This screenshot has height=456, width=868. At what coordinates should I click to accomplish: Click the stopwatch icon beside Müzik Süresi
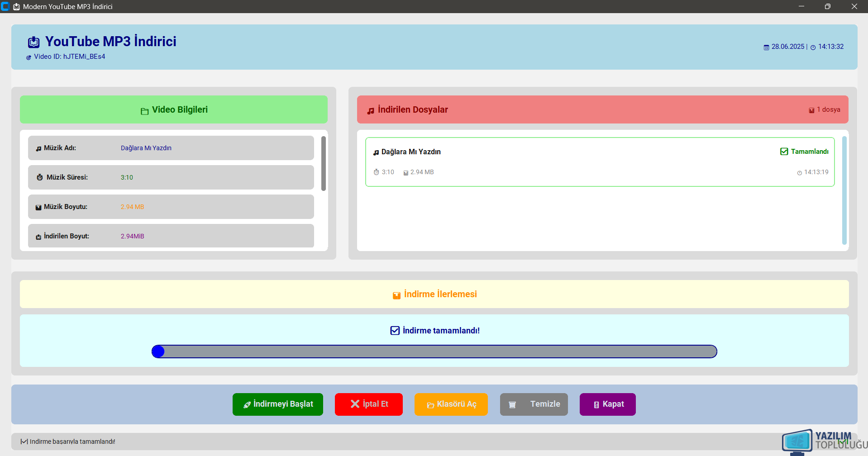pos(40,177)
